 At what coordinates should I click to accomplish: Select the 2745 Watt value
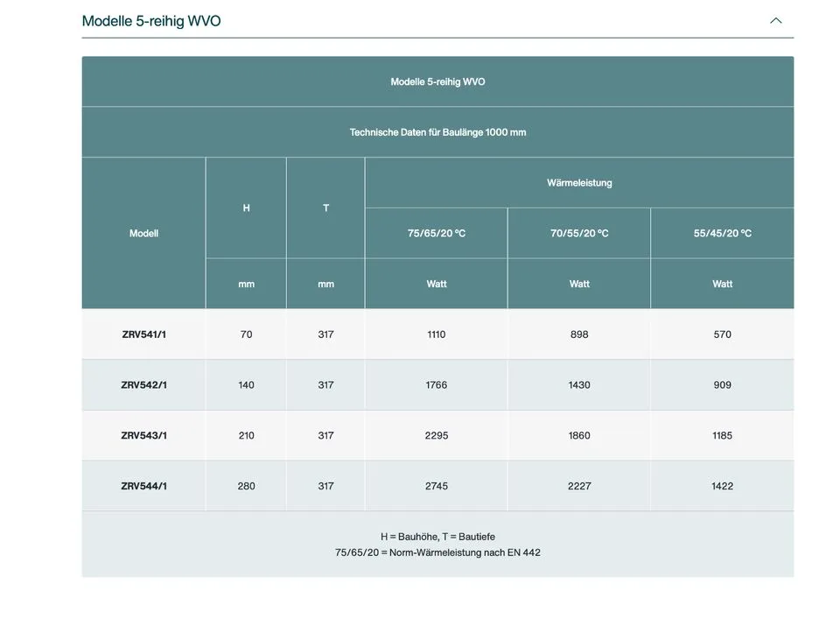click(x=436, y=486)
